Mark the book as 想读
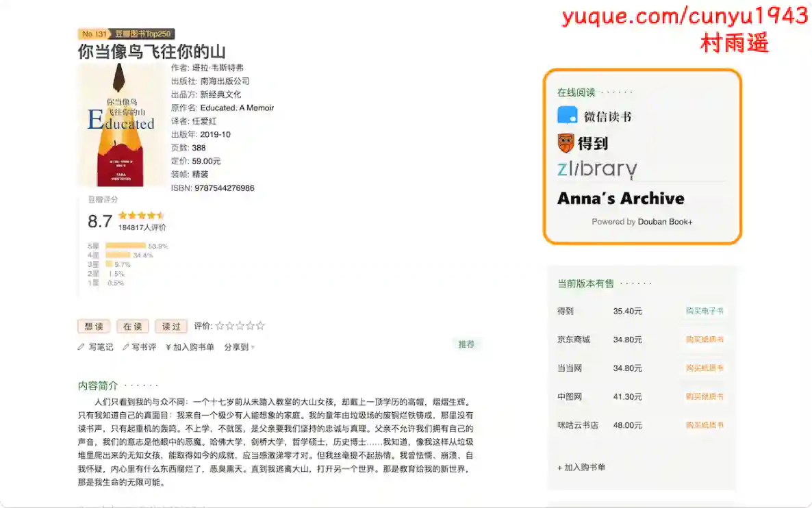The height and width of the screenshot is (508, 812). 94,327
